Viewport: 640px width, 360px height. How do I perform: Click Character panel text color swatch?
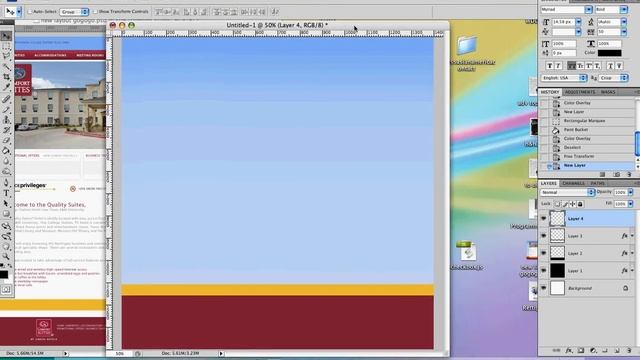[x=609, y=53]
